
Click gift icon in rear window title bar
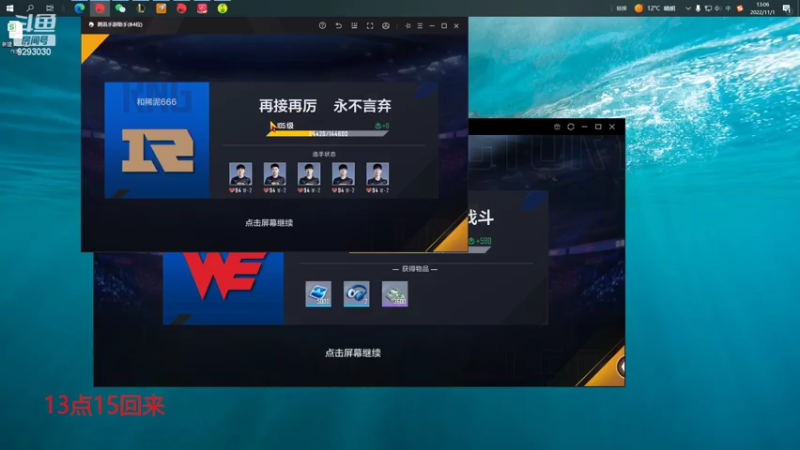pyautogui.click(x=557, y=127)
